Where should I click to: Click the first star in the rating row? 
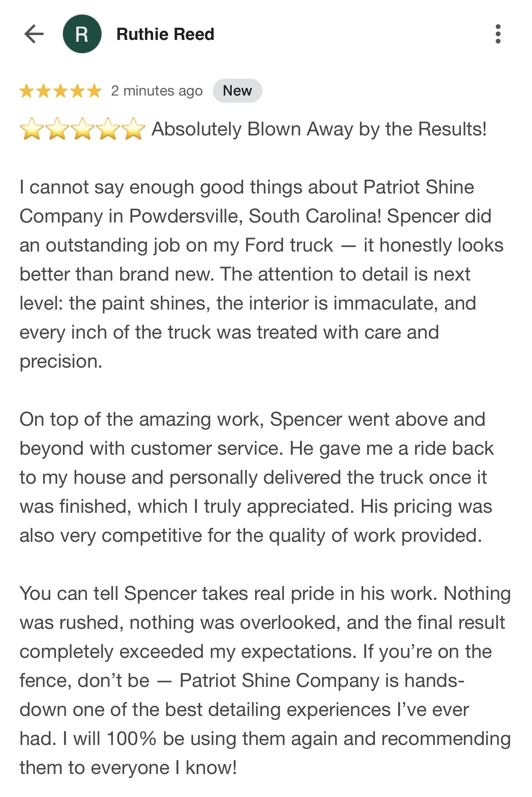[27, 91]
